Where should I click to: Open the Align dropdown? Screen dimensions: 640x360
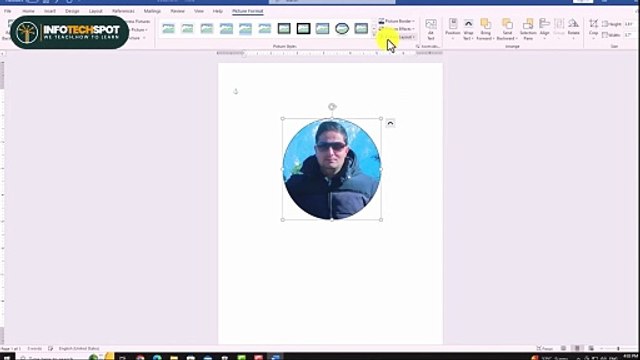544,29
